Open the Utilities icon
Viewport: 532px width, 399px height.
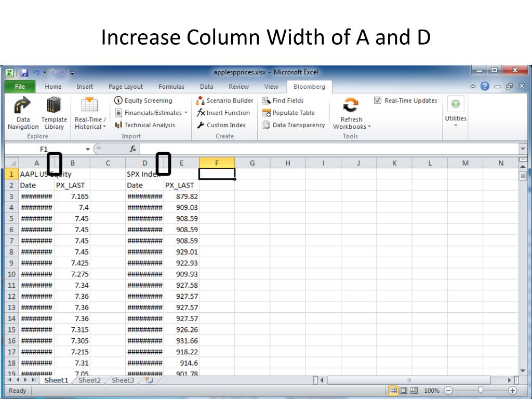coord(455,104)
